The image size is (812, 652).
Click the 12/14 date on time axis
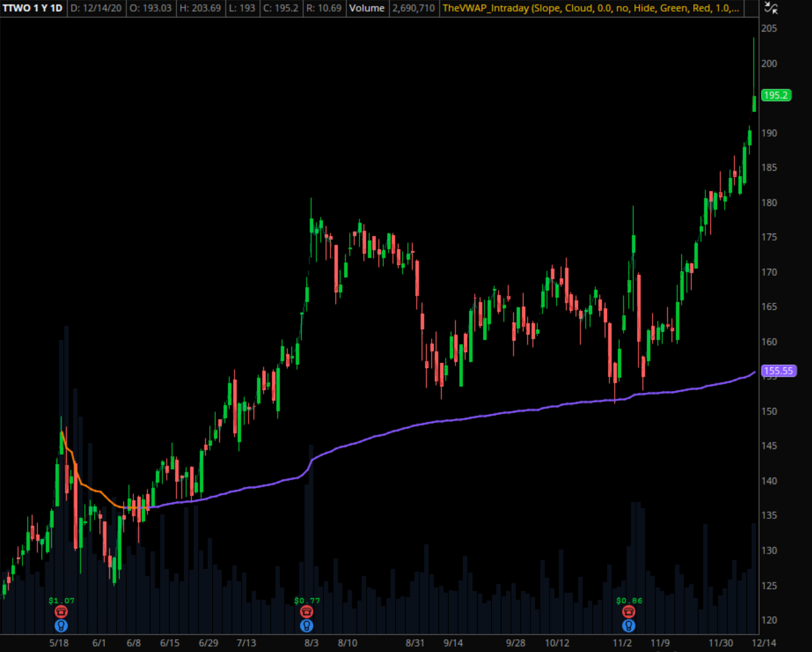[764, 643]
